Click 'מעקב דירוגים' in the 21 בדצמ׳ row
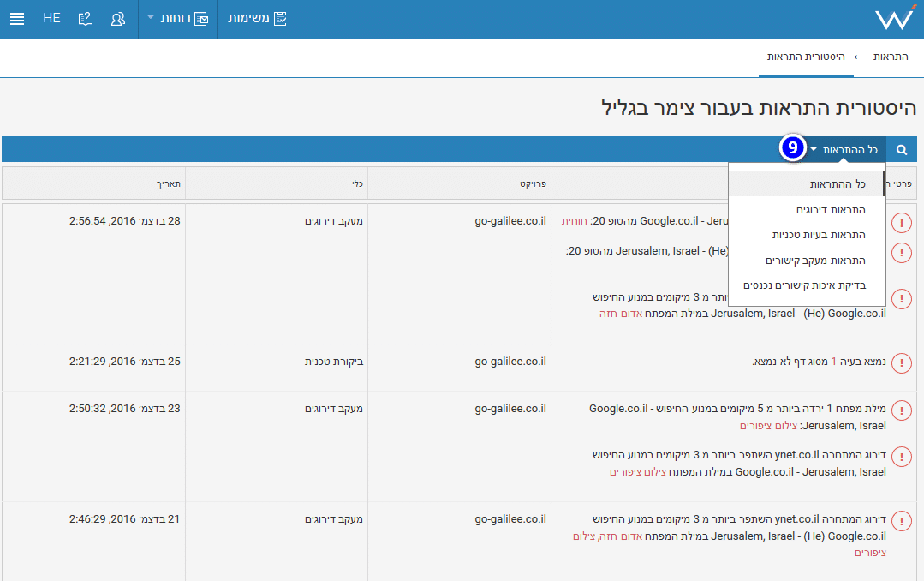 pyautogui.click(x=333, y=519)
